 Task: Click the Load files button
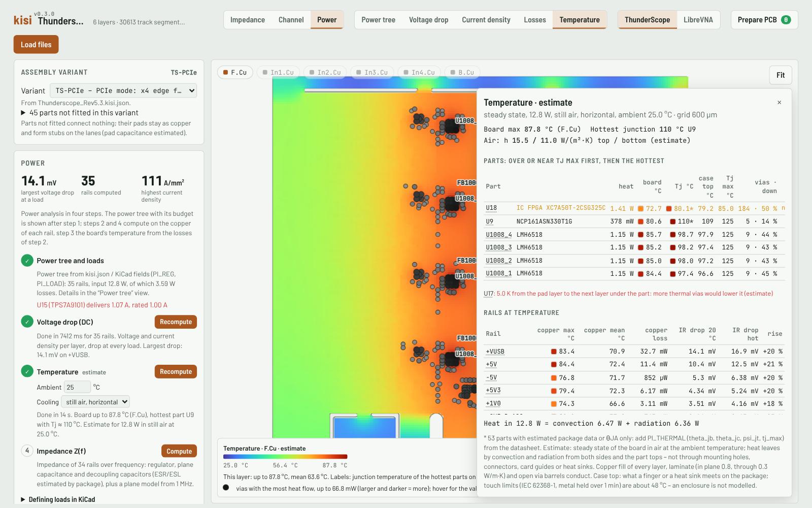coord(36,44)
